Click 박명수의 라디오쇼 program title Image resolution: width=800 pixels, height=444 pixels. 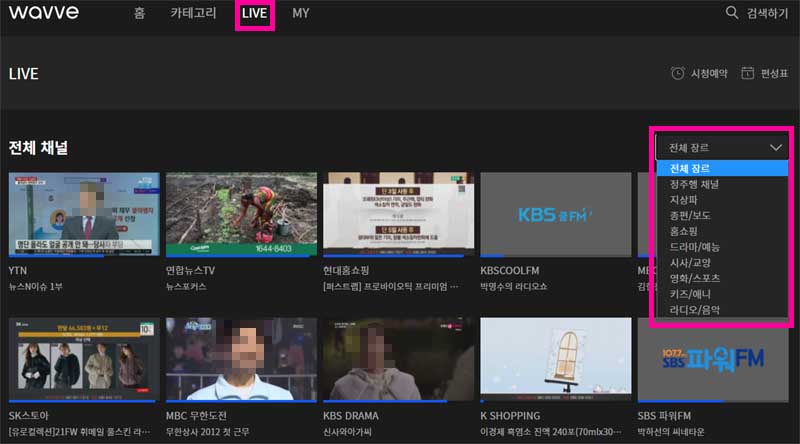pos(513,287)
